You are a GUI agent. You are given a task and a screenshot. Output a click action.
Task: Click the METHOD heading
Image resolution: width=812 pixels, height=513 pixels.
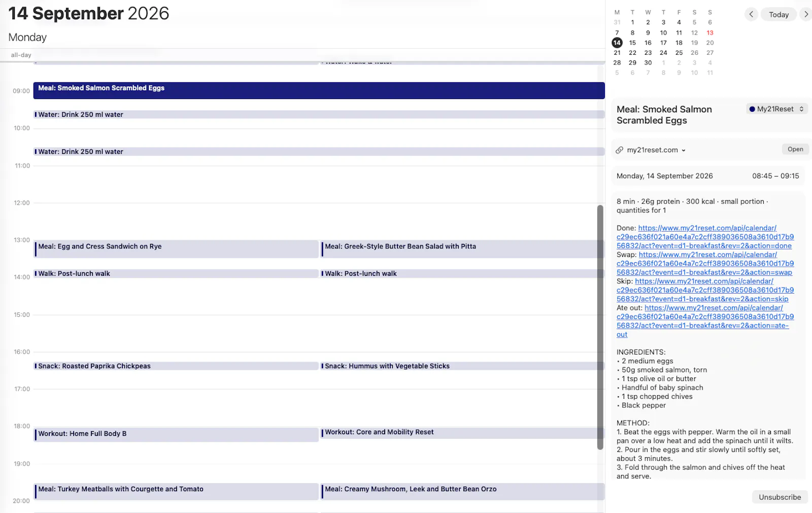tap(633, 423)
